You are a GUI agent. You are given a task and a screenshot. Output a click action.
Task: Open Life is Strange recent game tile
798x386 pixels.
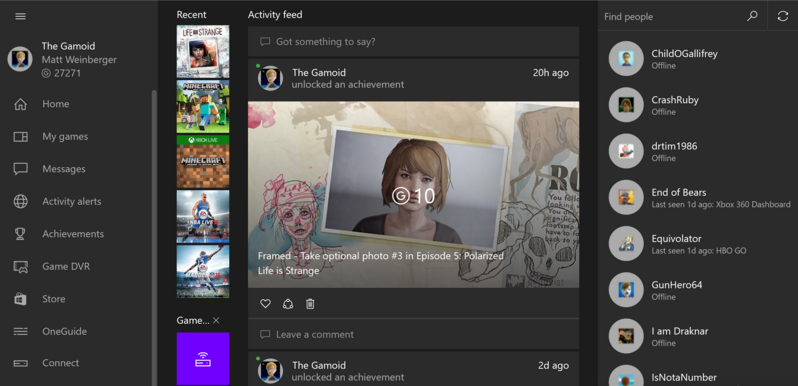203,51
